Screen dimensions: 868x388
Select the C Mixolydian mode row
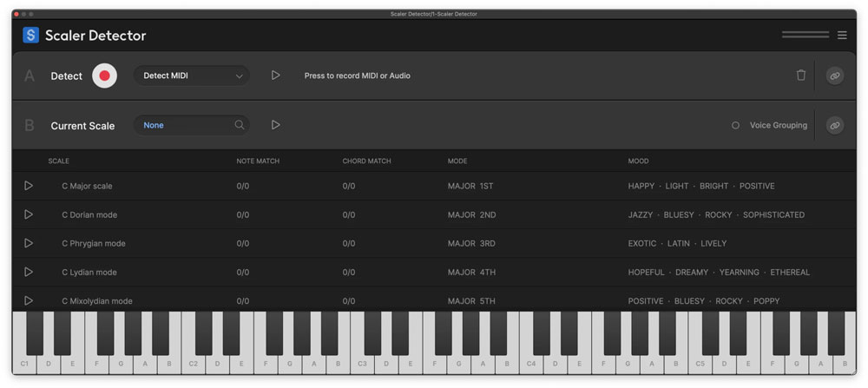(97, 300)
